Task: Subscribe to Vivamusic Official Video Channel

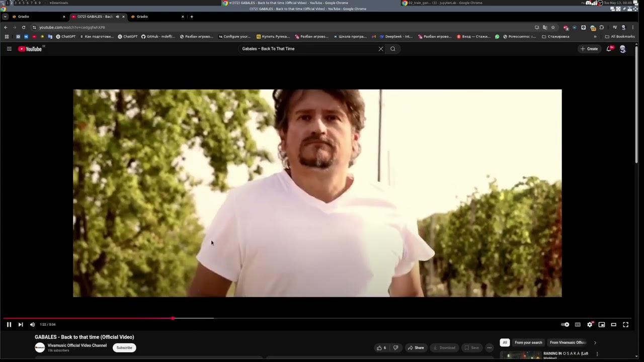Action: pyautogui.click(x=124, y=347)
